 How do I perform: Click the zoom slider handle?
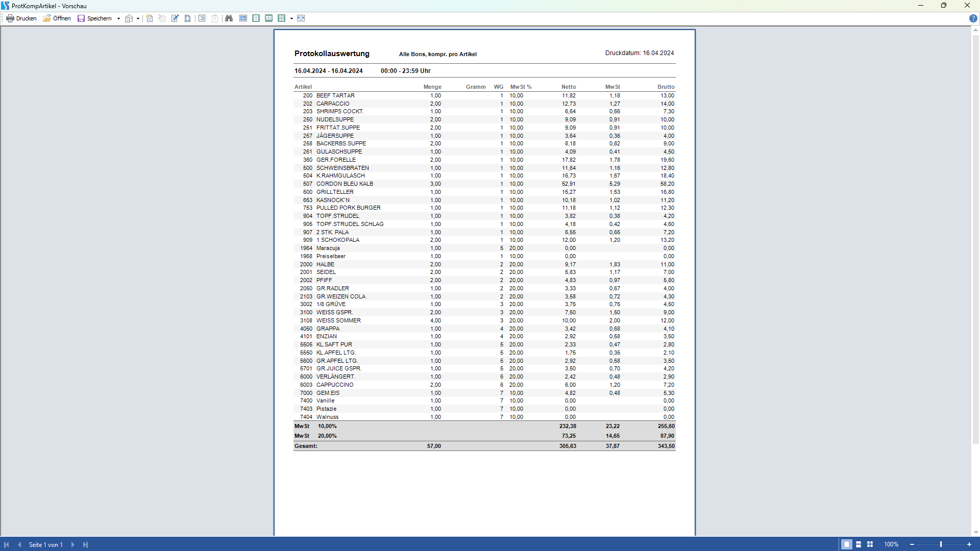click(x=941, y=544)
